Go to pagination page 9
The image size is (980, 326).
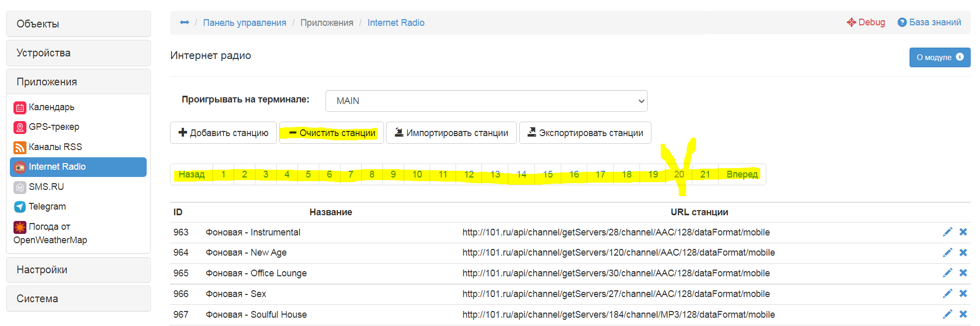click(393, 174)
